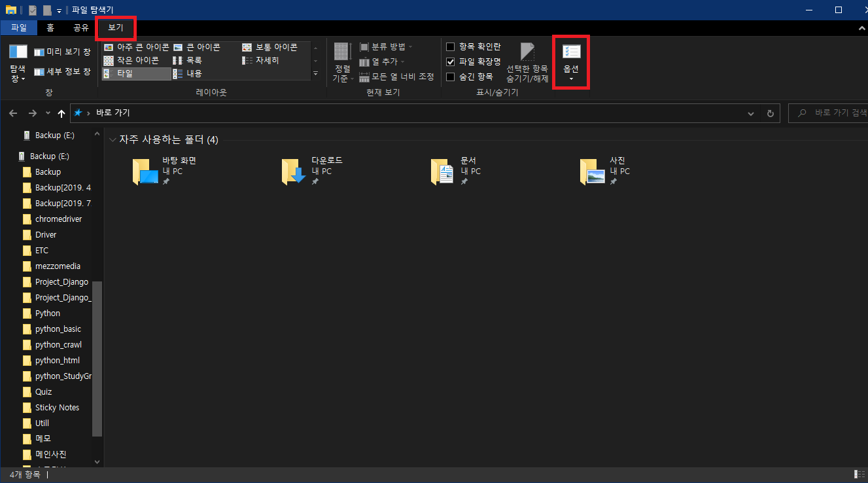Open the address bar history dropdown
This screenshot has height=483, width=868.
(751, 113)
